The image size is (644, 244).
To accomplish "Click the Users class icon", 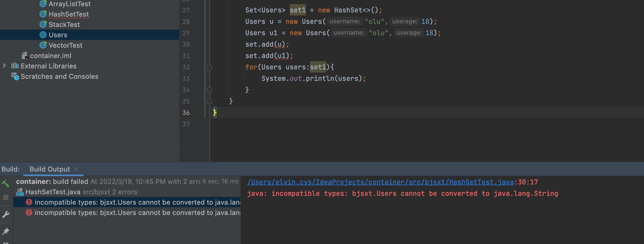I will pos(43,35).
